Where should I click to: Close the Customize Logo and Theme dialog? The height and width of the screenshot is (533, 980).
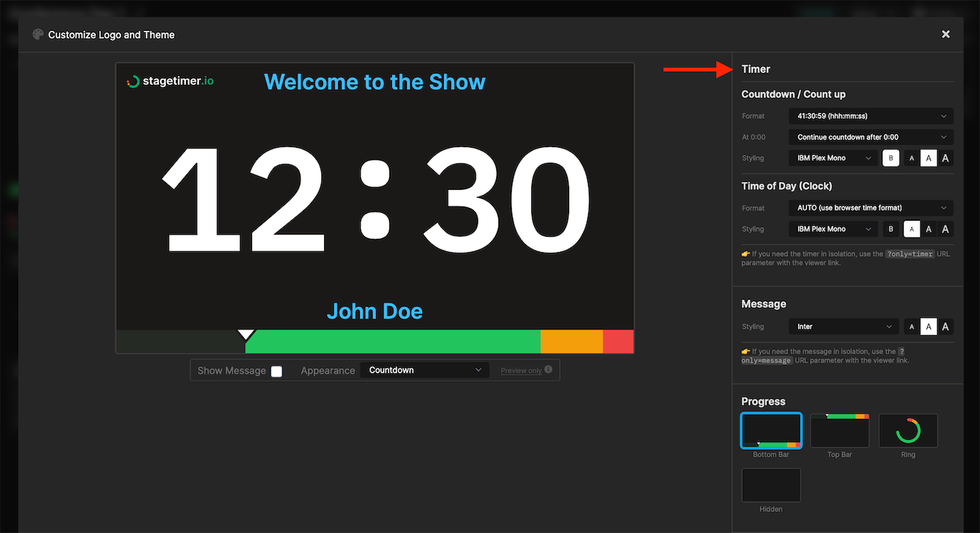945,34
